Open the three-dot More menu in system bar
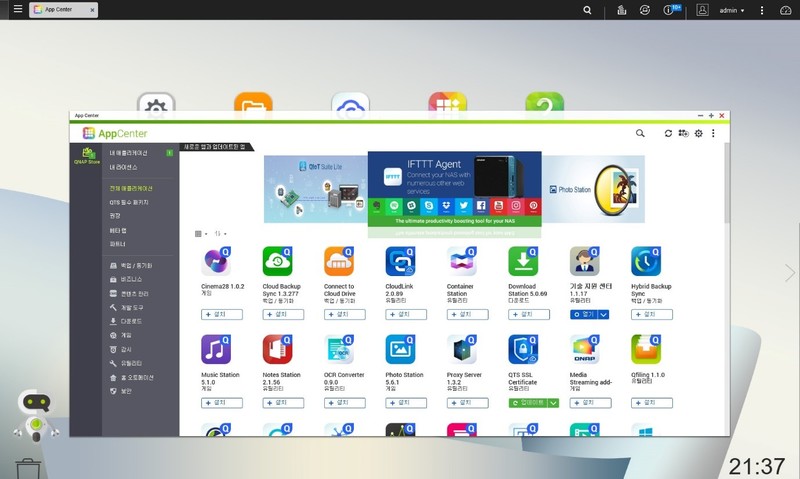This screenshot has height=479, width=800. pos(762,10)
